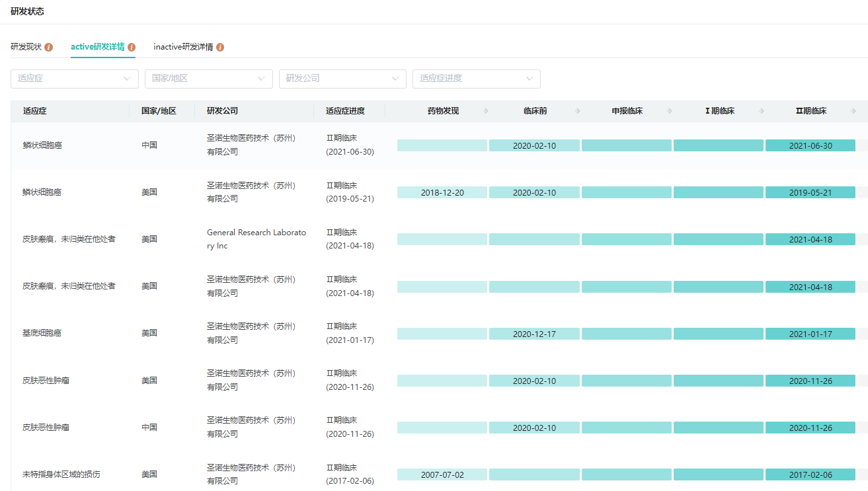Click the arrow icon after Ⅰ期临床 header
Image resolution: width=868 pixels, height=491 pixels.
(x=762, y=111)
